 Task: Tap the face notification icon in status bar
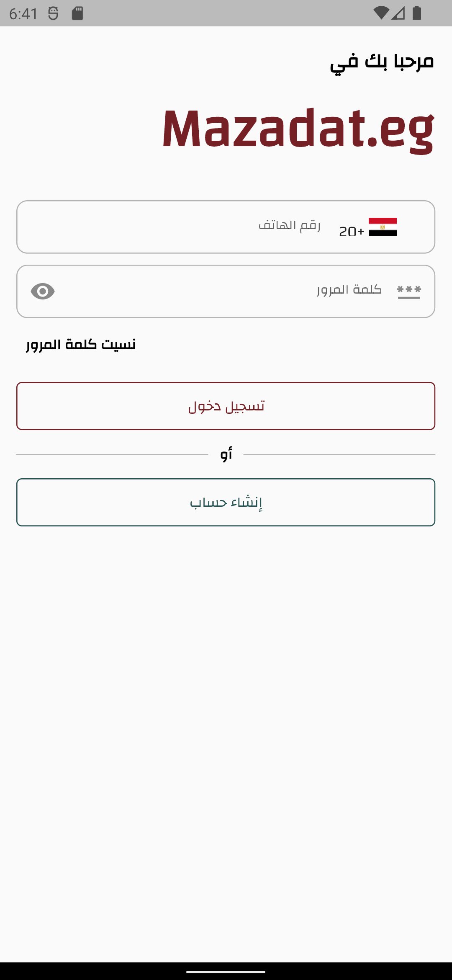53,13
